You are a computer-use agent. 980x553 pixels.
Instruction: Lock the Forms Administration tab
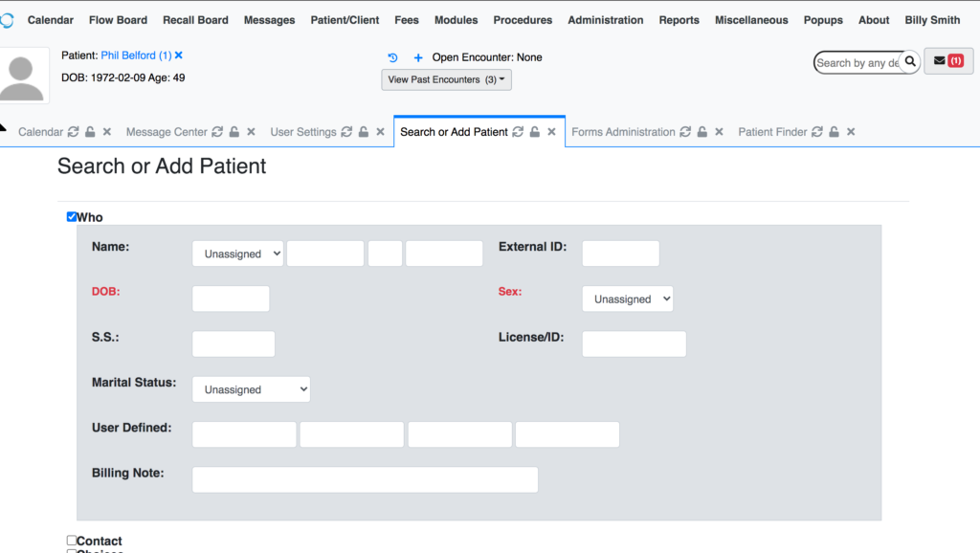(x=702, y=132)
